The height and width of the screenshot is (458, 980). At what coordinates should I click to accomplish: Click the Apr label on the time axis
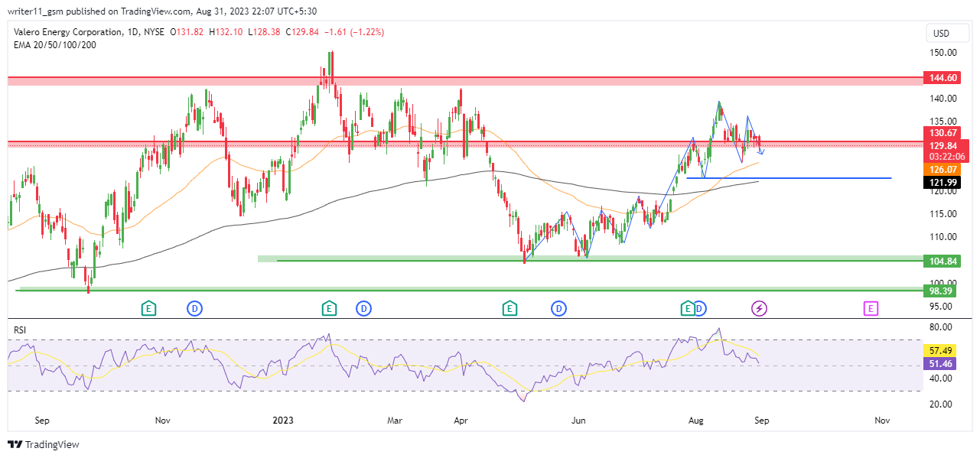[461, 421]
